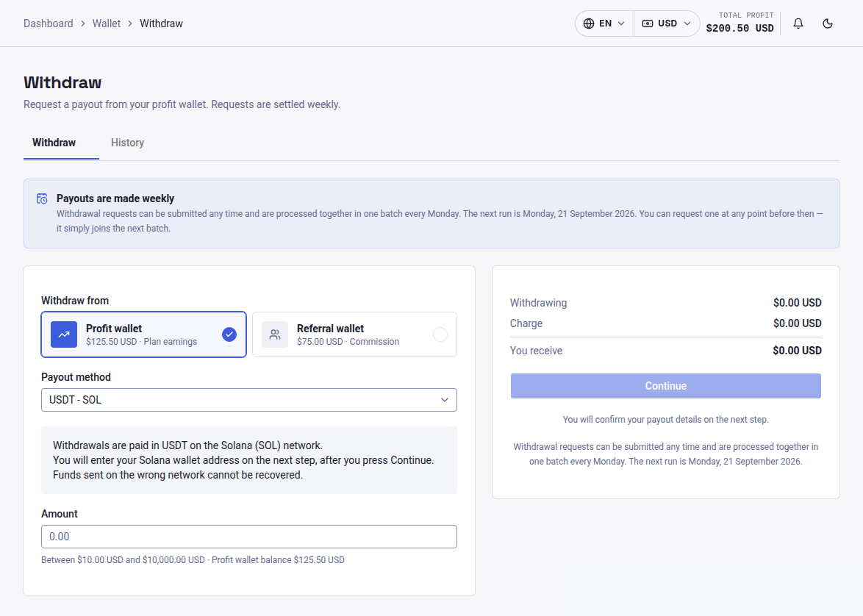
Task: Click "Funds sent on the wrong network" warning
Action: (x=178, y=475)
